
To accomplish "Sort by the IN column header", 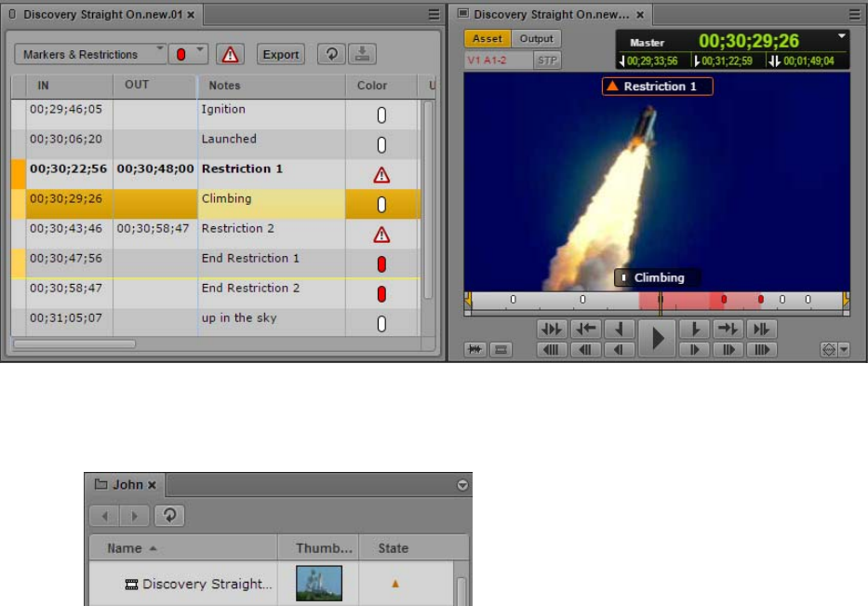I will pyautogui.click(x=69, y=86).
